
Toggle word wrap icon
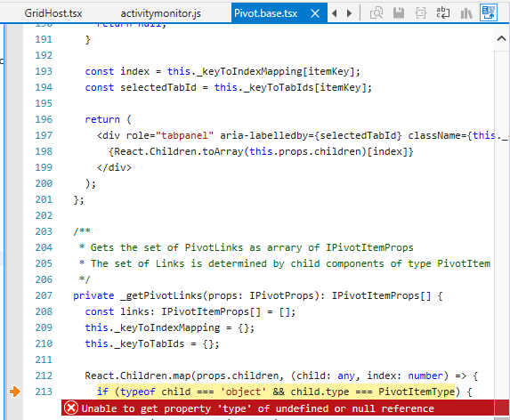pos(443,13)
